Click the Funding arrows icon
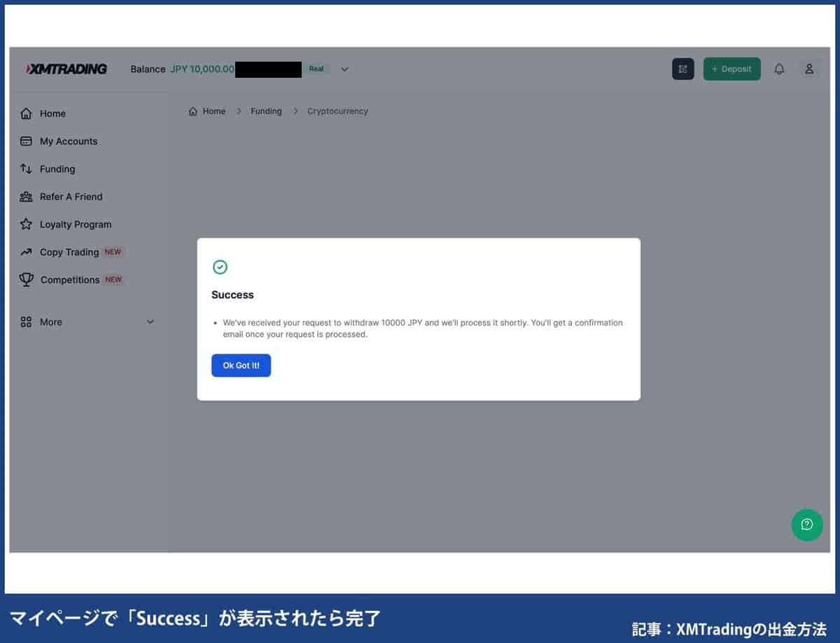Viewport: 840px width, 643px height. pyautogui.click(x=26, y=169)
